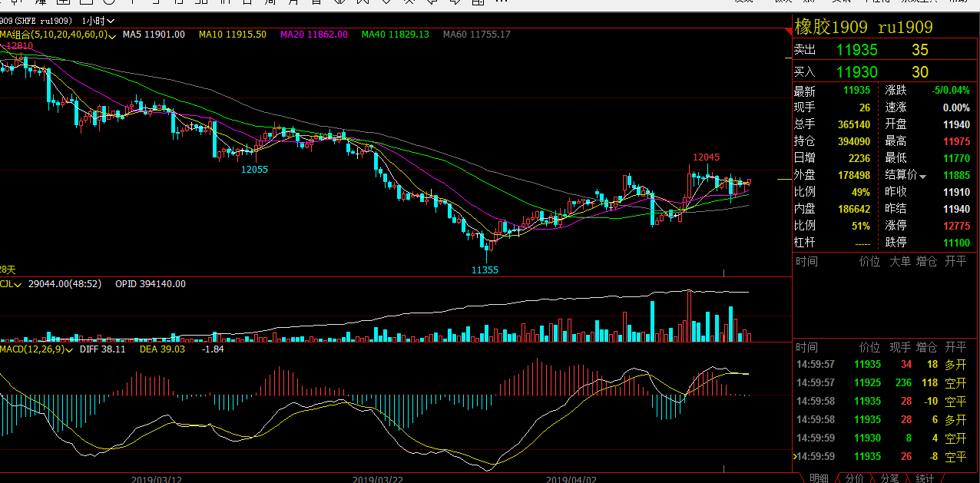Expand the 结算价 dropdown arrow
This screenshot has width=980, height=483.
pyautogui.click(x=922, y=177)
